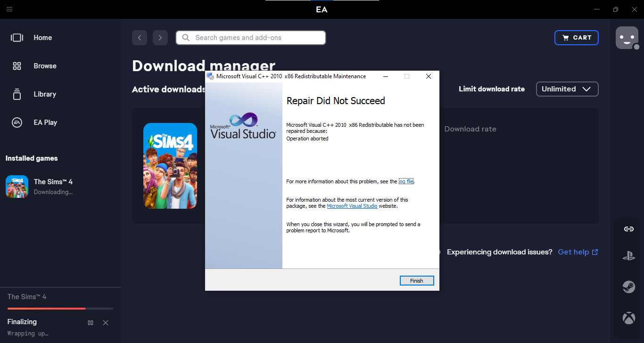The width and height of the screenshot is (644, 343).
Task: Navigate back with left arrow button
Action: (140, 38)
